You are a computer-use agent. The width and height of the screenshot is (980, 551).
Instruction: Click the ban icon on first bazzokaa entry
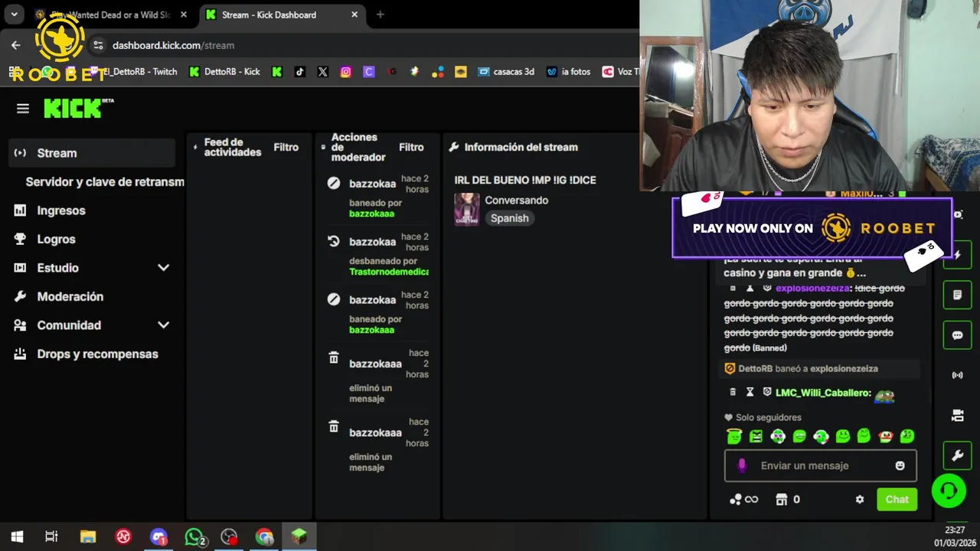point(334,183)
